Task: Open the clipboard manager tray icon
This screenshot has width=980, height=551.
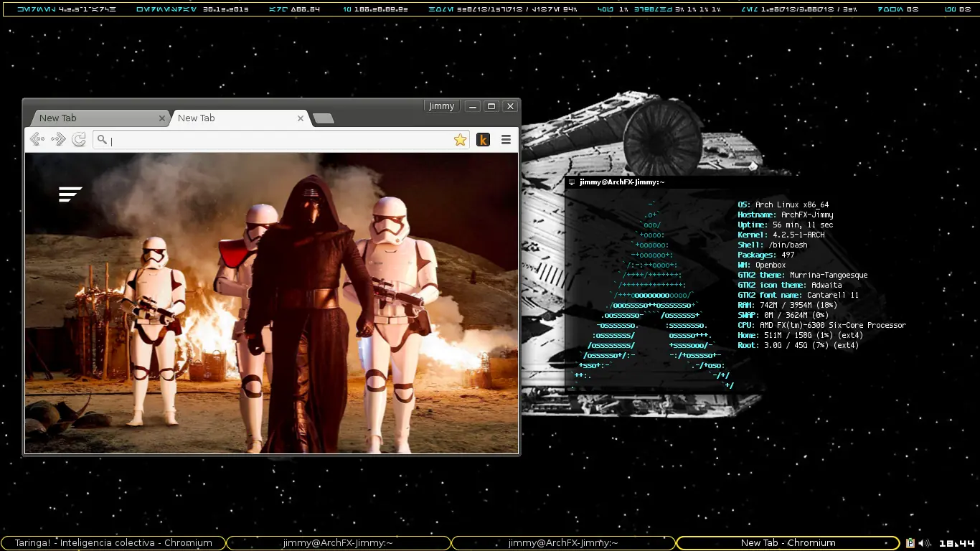Action: [x=910, y=543]
